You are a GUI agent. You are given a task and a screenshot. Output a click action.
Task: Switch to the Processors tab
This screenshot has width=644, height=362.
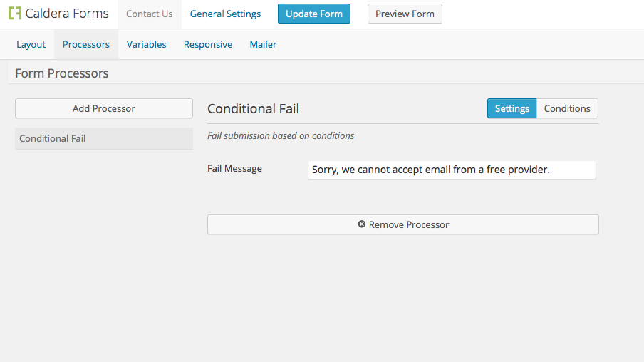85,44
